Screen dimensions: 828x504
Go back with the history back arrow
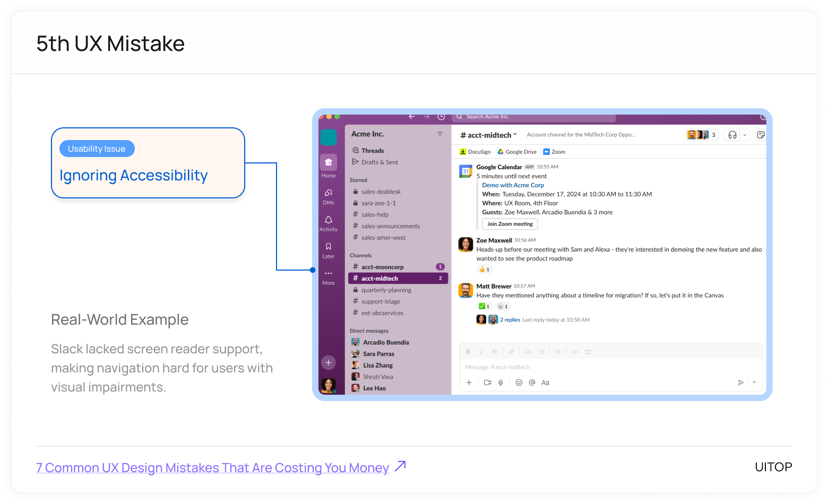coord(412,117)
